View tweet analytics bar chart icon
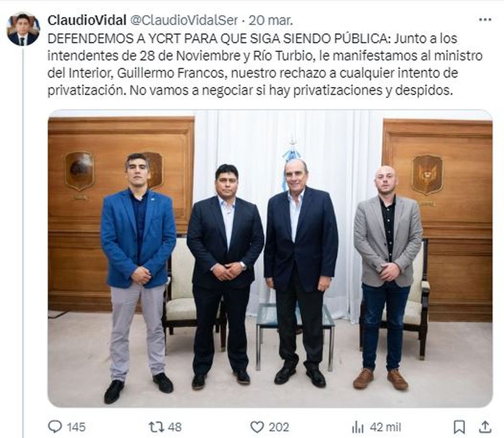 point(357,427)
